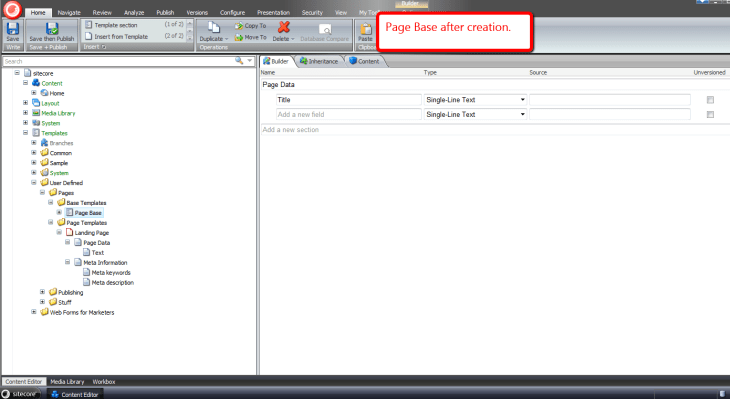This screenshot has width=730, height=399.
Task: Click Content Editor taskbar button
Action: [75, 394]
